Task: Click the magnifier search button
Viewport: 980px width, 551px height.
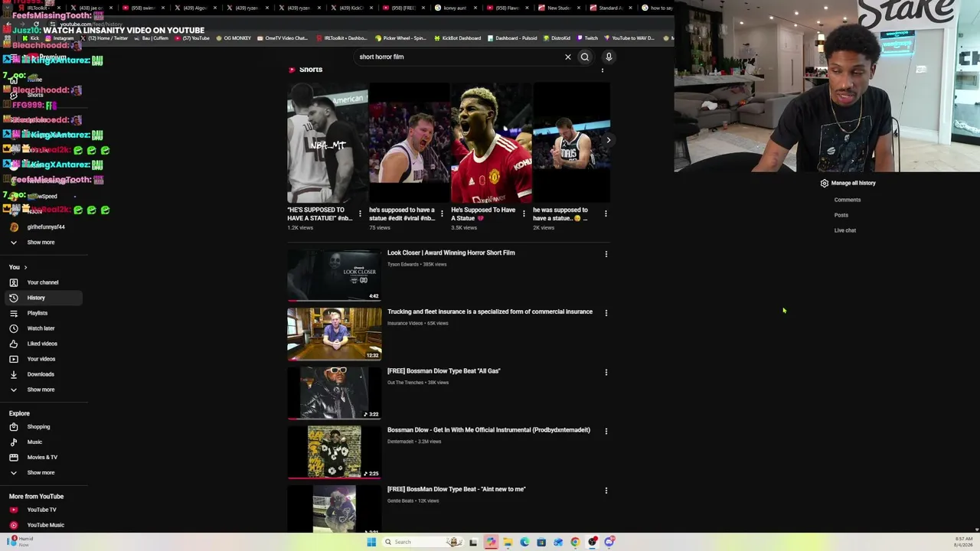Action: (585, 57)
